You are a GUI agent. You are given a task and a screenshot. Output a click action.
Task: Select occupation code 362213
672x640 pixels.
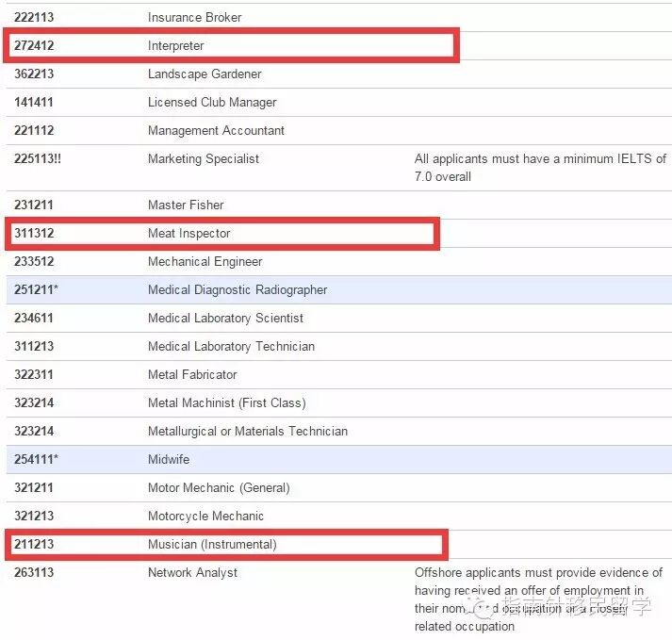(x=34, y=74)
